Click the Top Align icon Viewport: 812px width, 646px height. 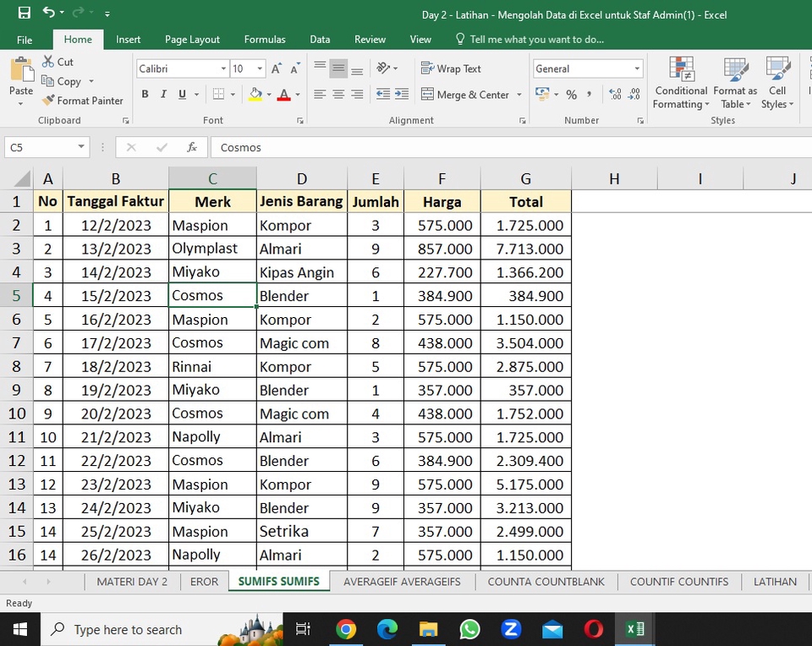pyautogui.click(x=320, y=68)
